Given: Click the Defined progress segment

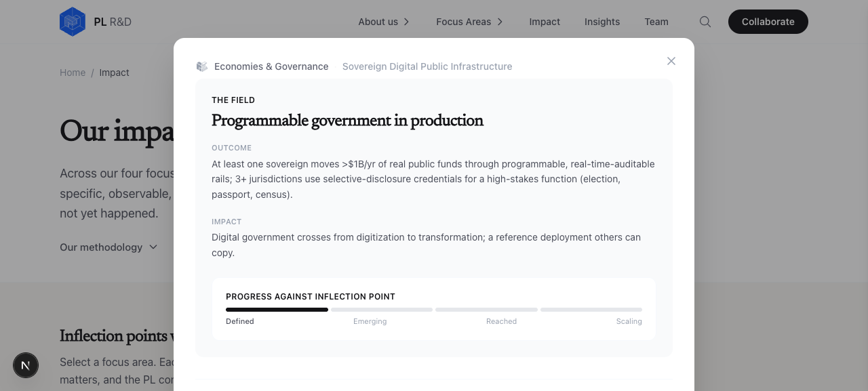Looking at the screenshot, I should (277, 310).
